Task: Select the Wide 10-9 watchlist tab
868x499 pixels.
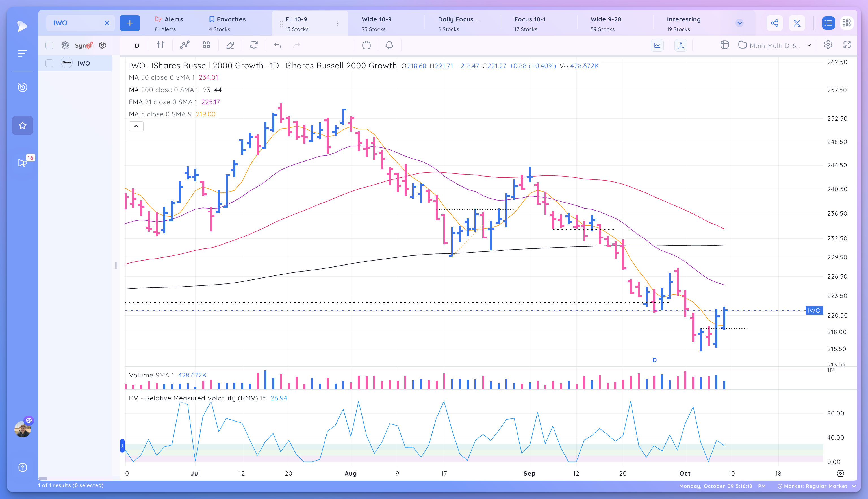Action: point(377,24)
